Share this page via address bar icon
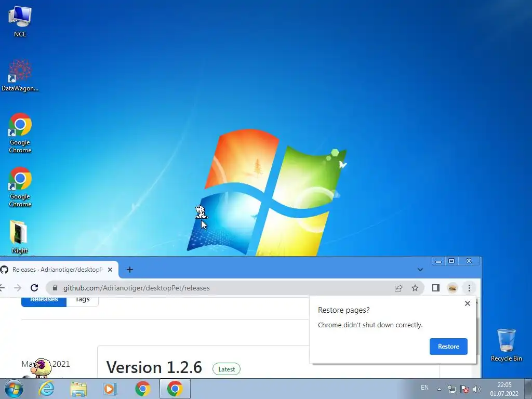This screenshot has height=399, width=532. pos(398,288)
